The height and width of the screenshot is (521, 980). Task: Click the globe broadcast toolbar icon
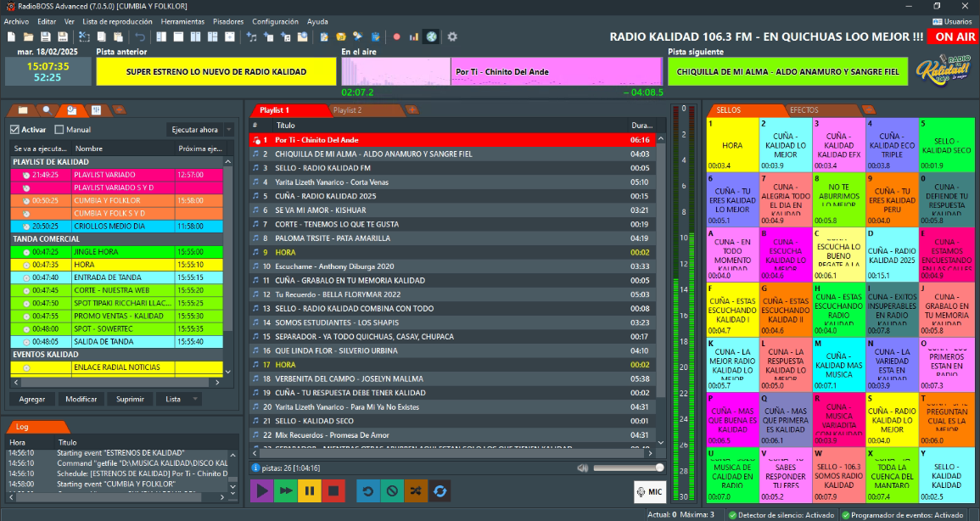(x=431, y=36)
